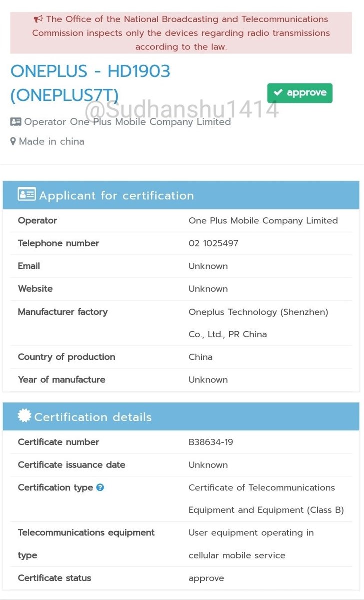Click the Made in china text
Screen dimensions: 364x600
[51, 141]
